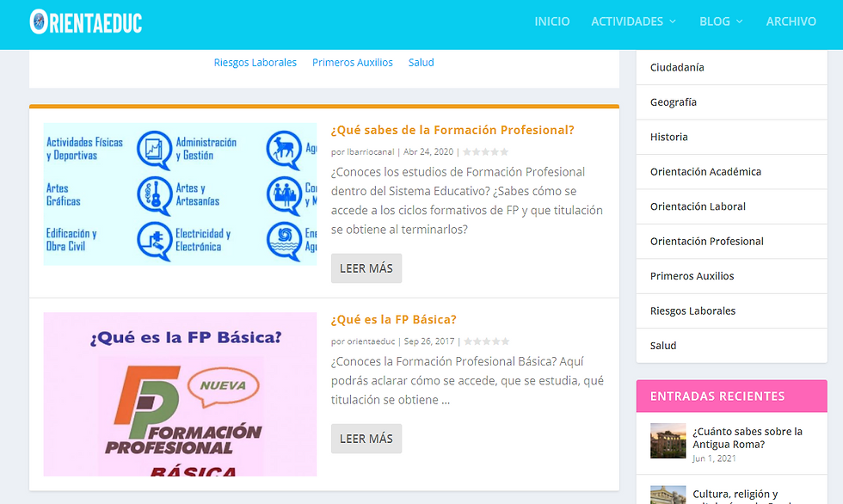Image resolution: width=843 pixels, height=504 pixels.
Task: Click the Abr 24, 2020 post date
Action: [x=428, y=152]
